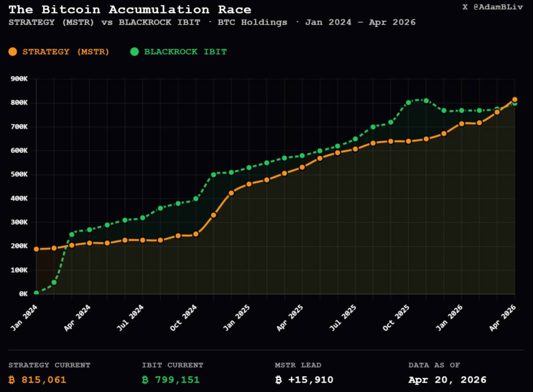Screen dimensions: 533x392
Task: Select the orange MSTR point at Nov 2024
Action: pyautogui.click(x=214, y=215)
